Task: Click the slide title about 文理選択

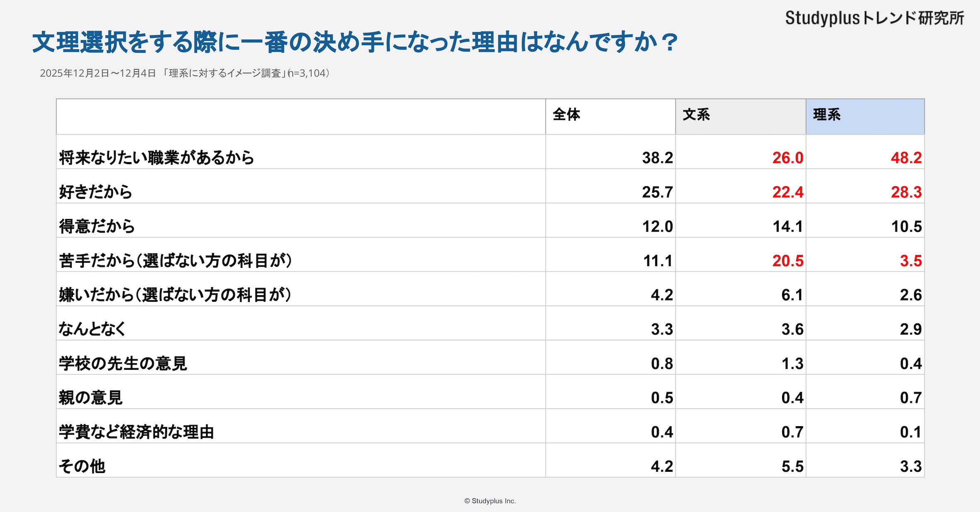Action: (x=355, y=42)
